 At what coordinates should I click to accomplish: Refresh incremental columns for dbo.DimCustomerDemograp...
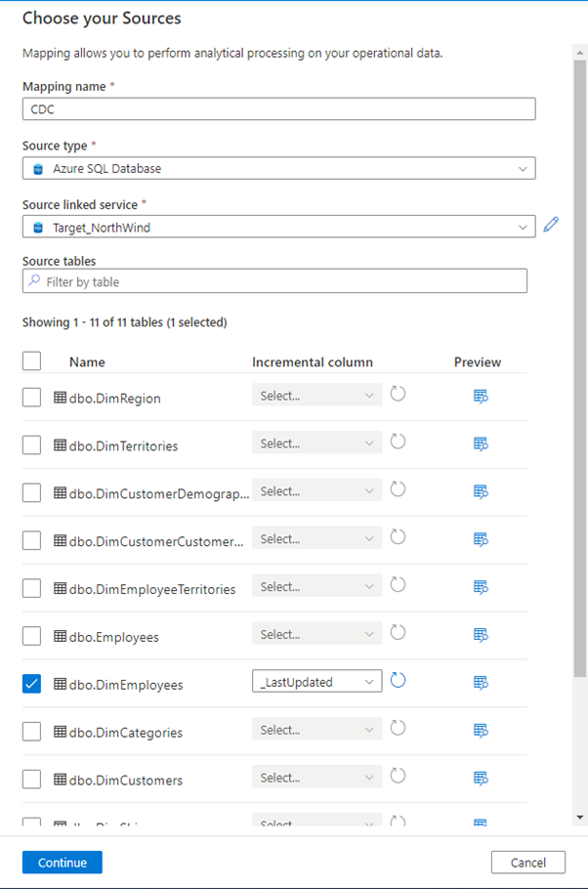point(399,488)
